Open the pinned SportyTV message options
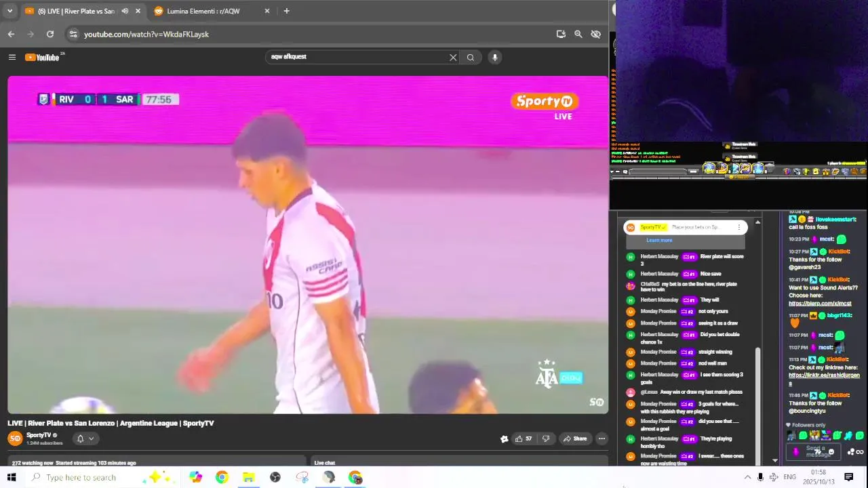The height and width of the screenshot is (488, 868). point(739,227)
